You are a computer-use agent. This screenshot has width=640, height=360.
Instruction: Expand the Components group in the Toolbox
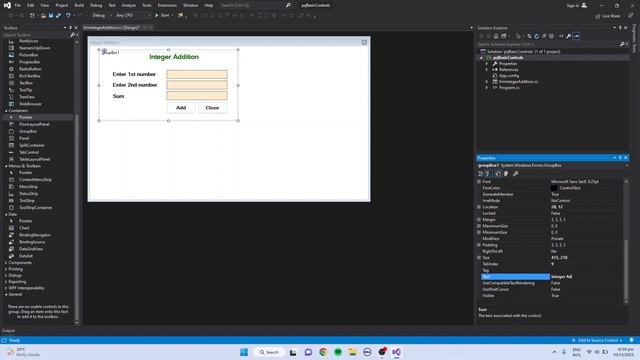click(6, 263)
